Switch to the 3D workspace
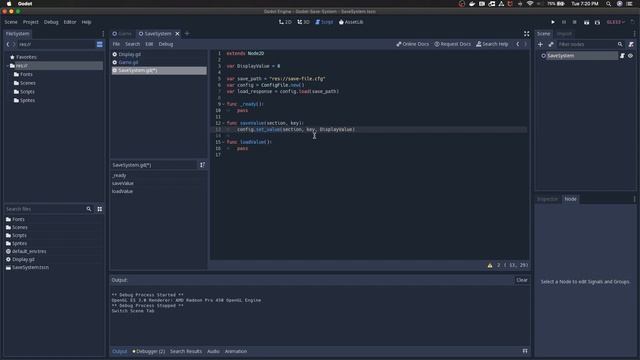This screenshot has width=640, height=360. [303, 22]
